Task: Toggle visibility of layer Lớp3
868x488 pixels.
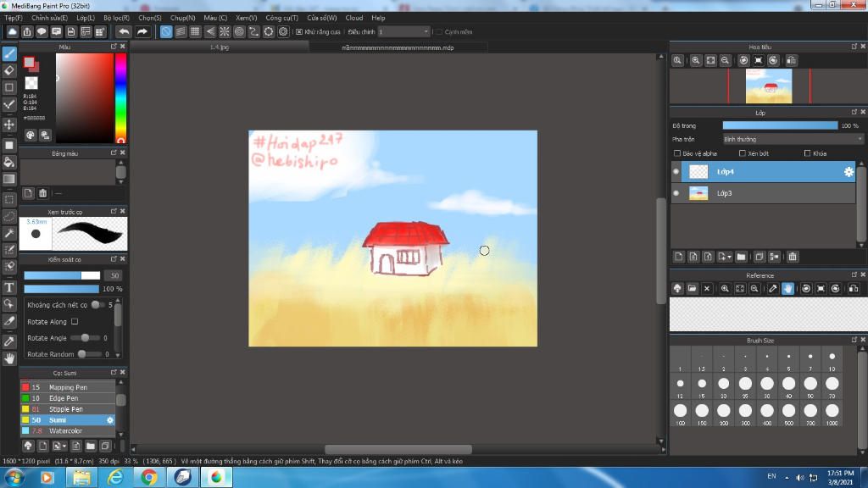Action: coord(676,193)
